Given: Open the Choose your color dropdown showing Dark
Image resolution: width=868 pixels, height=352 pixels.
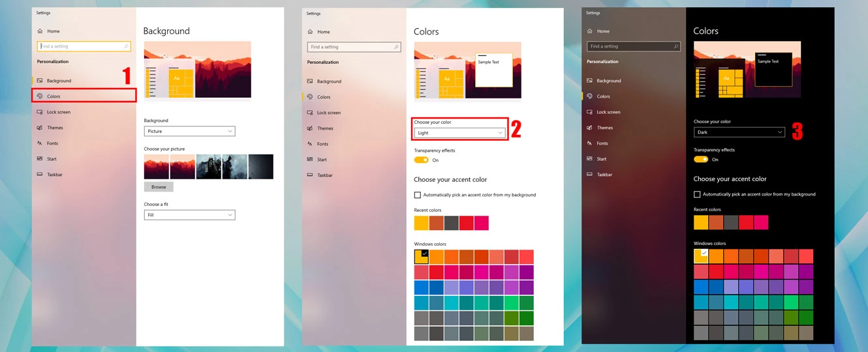Looking at the screenshot, I should pyautogui.click(x=739, y=132).
